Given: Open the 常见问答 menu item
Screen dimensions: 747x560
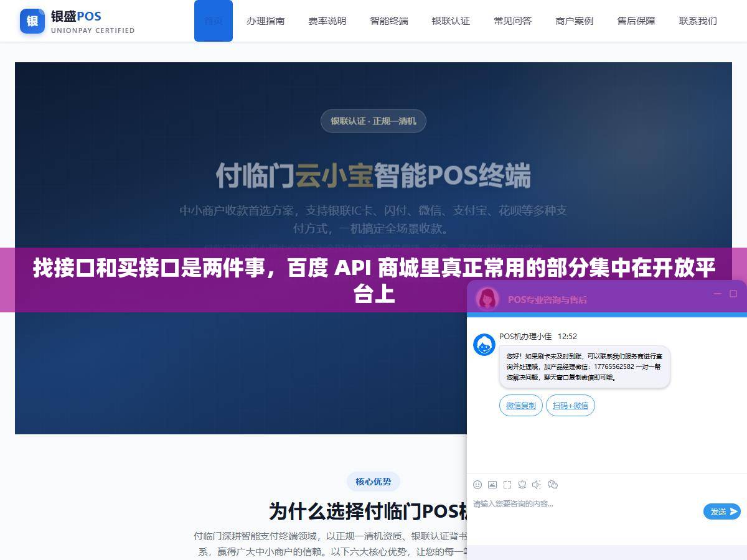Looking at the screenshot, I should coord(513,21).
